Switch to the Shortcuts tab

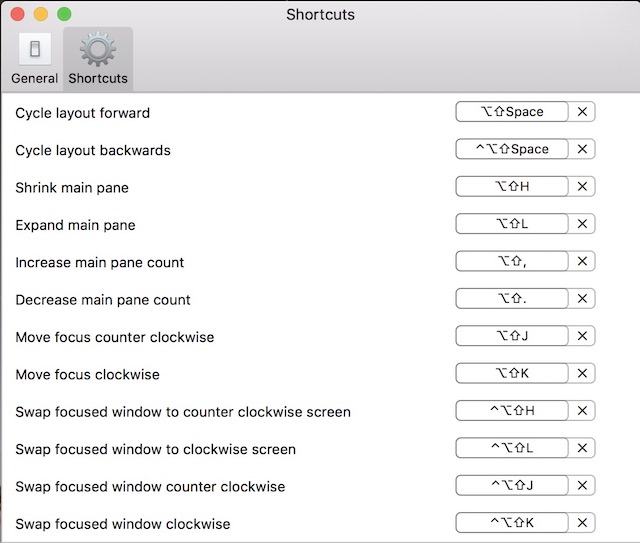tap(97, 59)
